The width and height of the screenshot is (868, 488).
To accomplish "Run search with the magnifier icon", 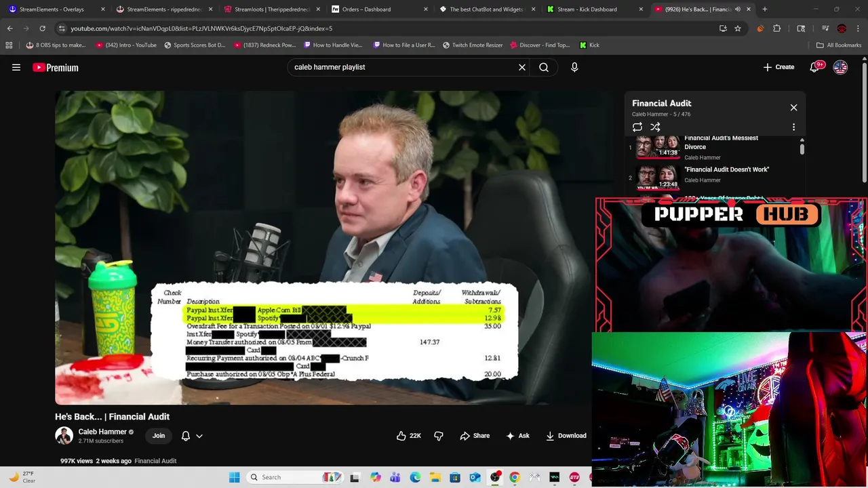I will click(x=544, y=67).
